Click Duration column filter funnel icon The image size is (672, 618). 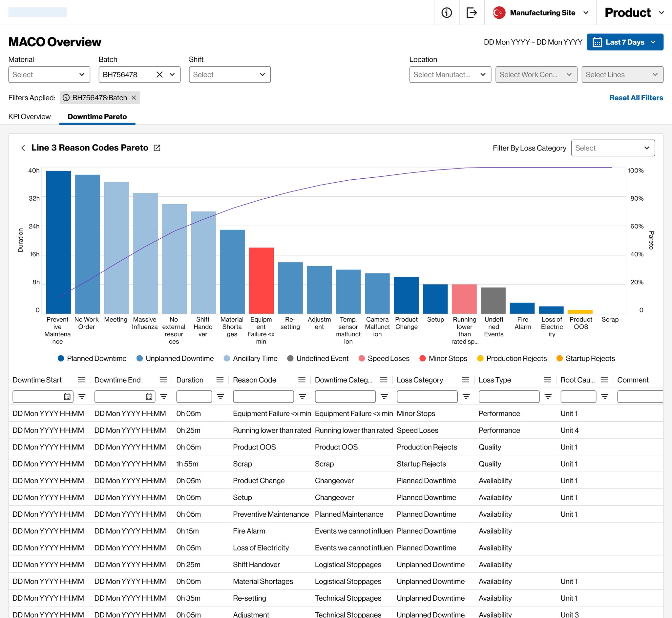coord(220,397)
